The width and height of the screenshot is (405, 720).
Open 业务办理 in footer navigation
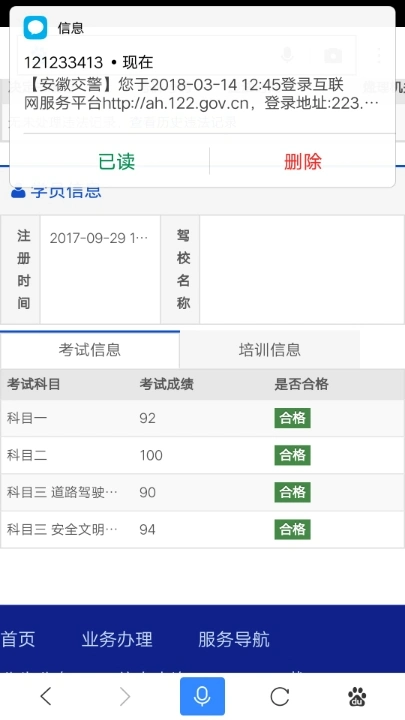pyautogui.click(x=117, y=639)
